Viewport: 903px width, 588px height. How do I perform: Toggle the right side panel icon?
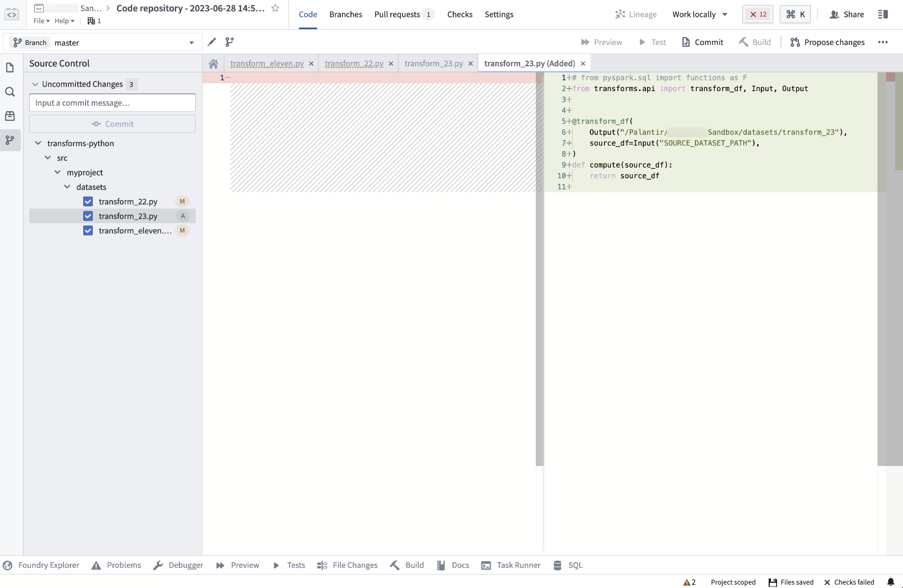pos(883,15)
